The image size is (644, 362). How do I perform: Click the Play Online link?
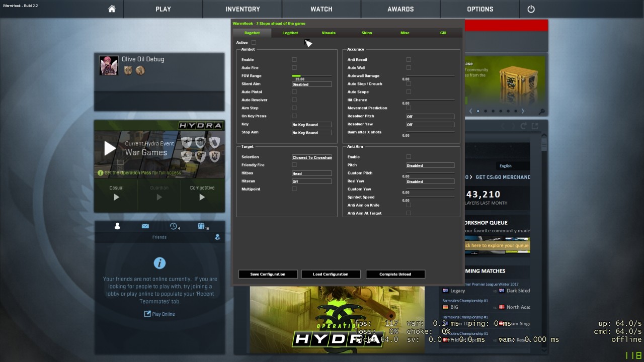point(159,314)
